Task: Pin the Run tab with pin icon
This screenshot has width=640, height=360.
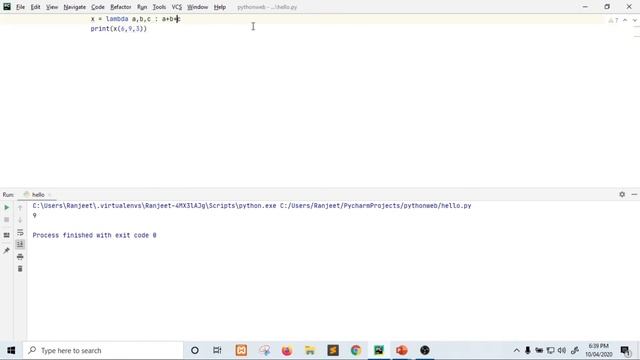Action: 7,251
